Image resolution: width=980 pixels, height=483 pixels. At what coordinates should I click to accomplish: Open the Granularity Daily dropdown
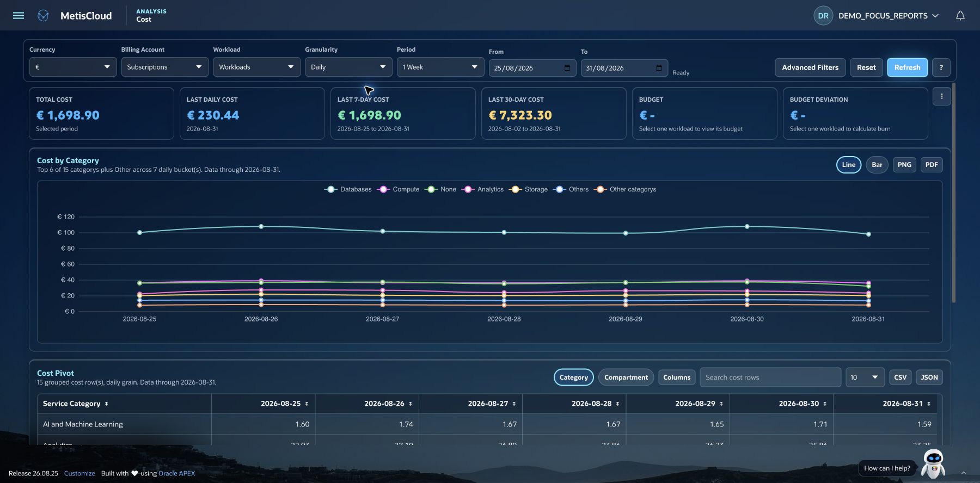tap(348, 67)
